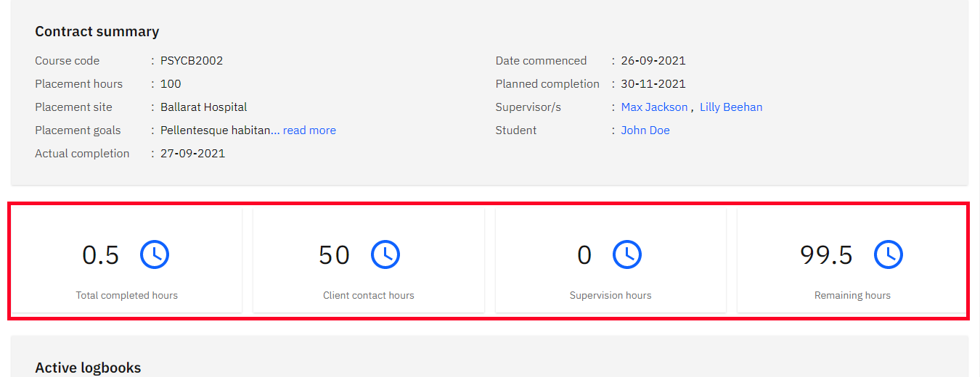The width and height of the screenshot is (980, 377).
Task: Click the actual completion date 27-09-2021
Action: [193, 154]
